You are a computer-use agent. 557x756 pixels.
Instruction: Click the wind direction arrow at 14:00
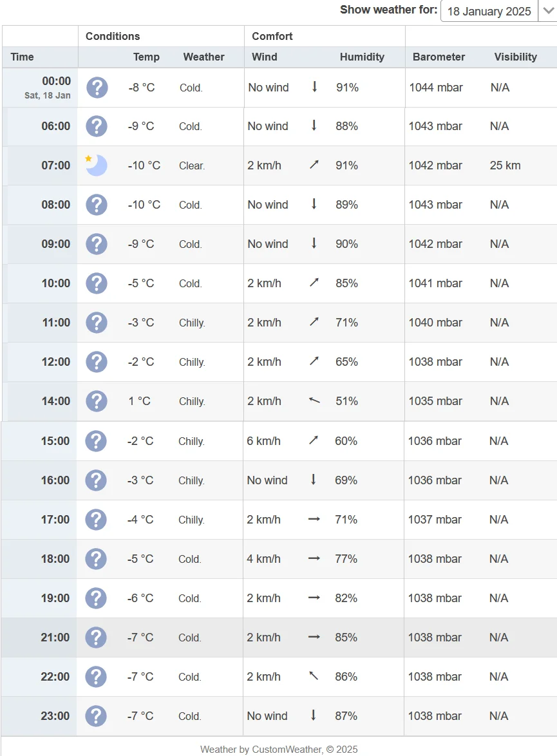pos(314,401)
